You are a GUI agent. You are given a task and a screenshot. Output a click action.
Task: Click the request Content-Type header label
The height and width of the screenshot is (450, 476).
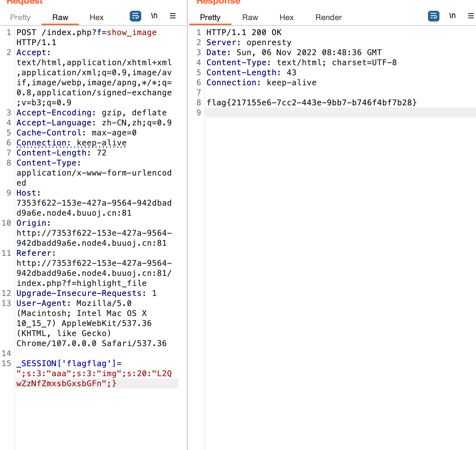(49, 163)
